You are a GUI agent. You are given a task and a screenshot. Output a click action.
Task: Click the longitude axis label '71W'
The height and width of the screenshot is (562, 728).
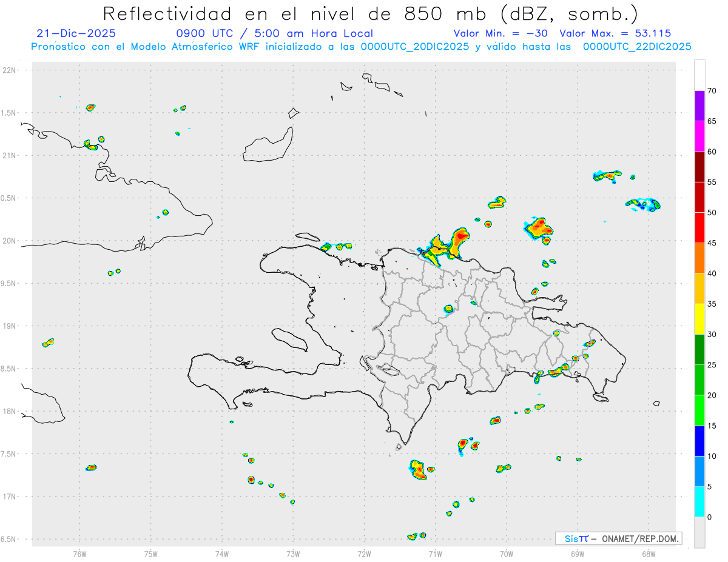[x=435, y=554]
